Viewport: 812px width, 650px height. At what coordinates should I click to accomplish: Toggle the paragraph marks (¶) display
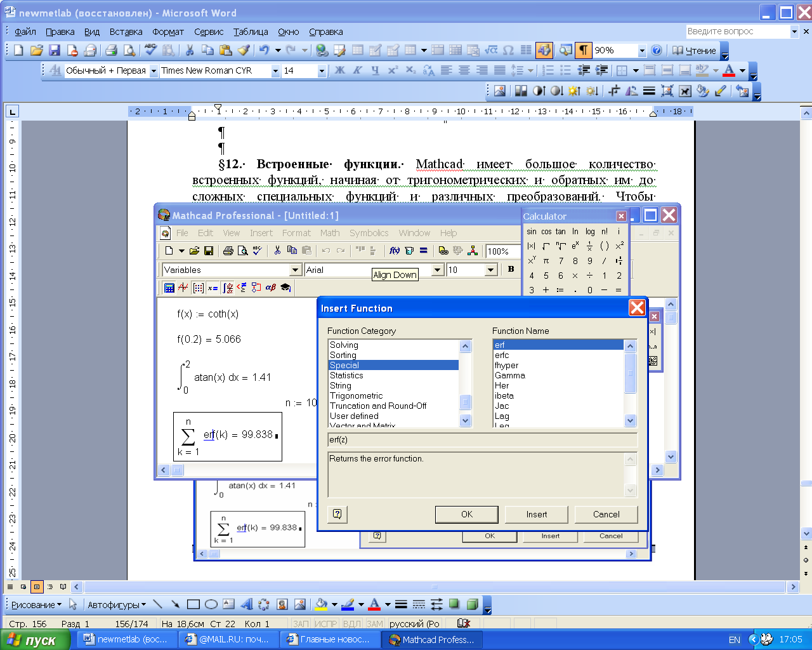pyautogui.click(x=583, y=50)
